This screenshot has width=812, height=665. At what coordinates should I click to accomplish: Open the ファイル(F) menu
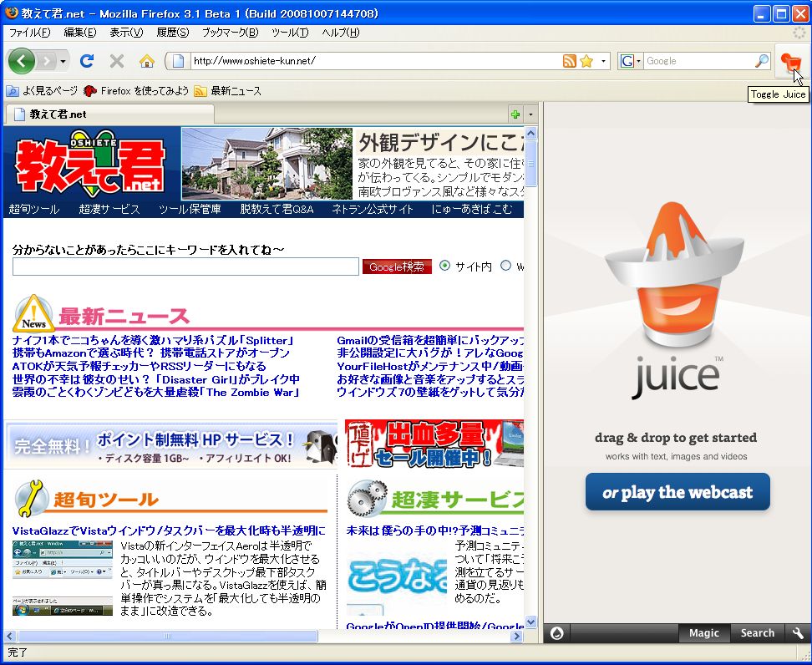(29, 33)
